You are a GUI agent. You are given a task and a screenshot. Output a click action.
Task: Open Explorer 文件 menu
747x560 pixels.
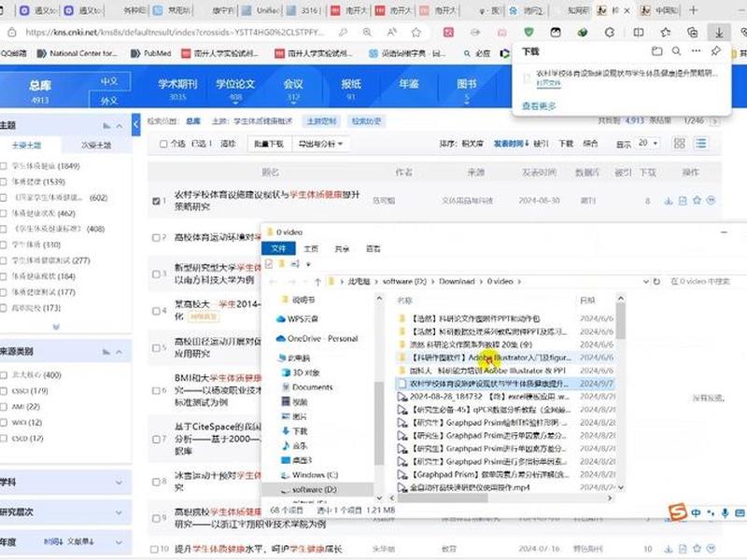coord(278,248)
